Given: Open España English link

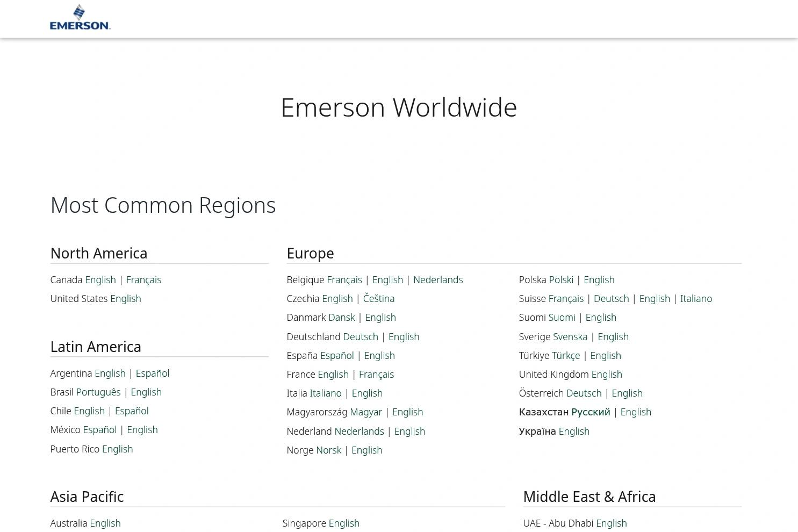Looking at the screenshot, I should pyautogui.click(x=379, y=355).
